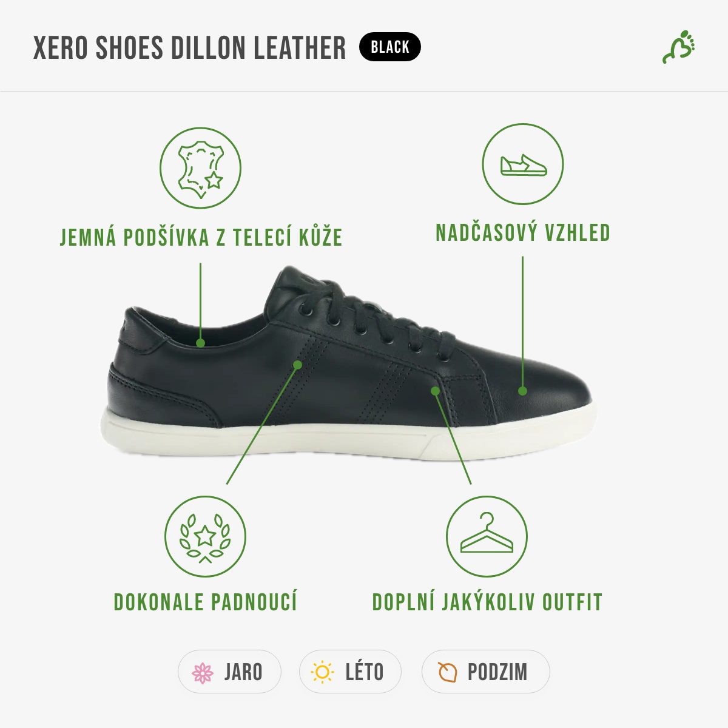The height and width of the screenshot is (728, 728).
Task: Click the green marker dot on shoe toe
Action: click(522, 391)
